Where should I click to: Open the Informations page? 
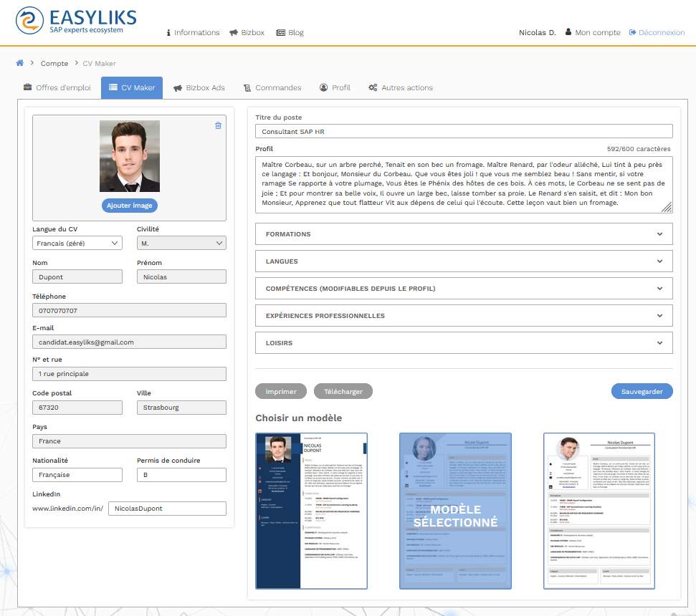193,32
